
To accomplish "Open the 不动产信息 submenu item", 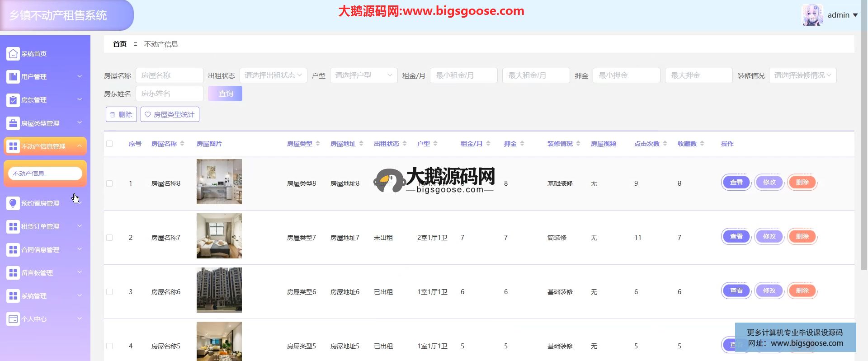I will pos(45,173).
